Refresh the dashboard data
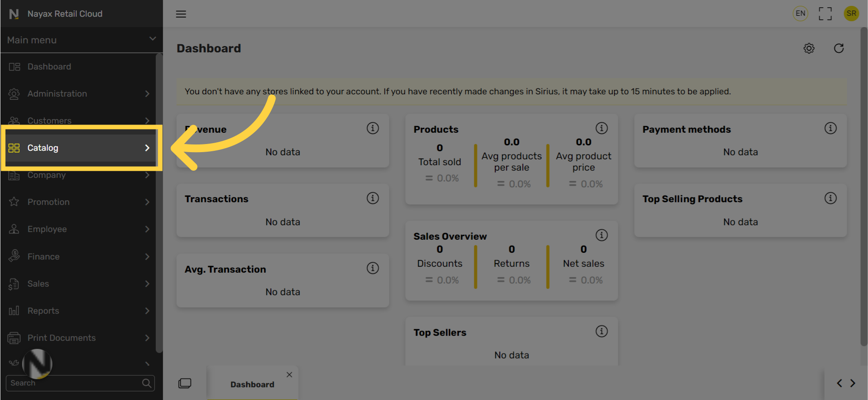868x400 pixels. click(839, 48)
